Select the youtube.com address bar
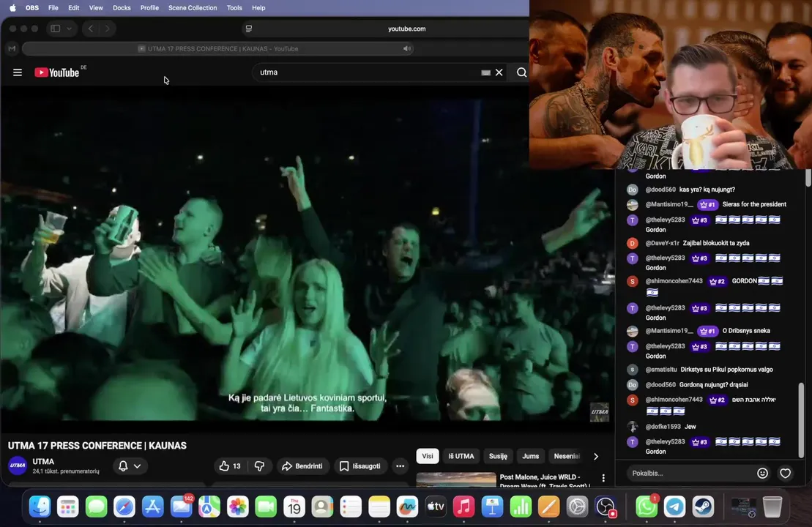 [x=406, y=29]
